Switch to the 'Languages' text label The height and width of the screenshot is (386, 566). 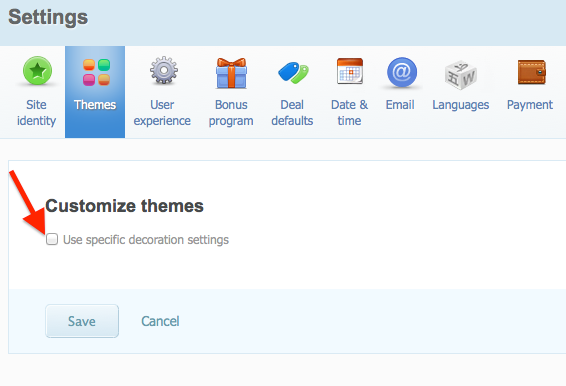click(x=461, y=105)
